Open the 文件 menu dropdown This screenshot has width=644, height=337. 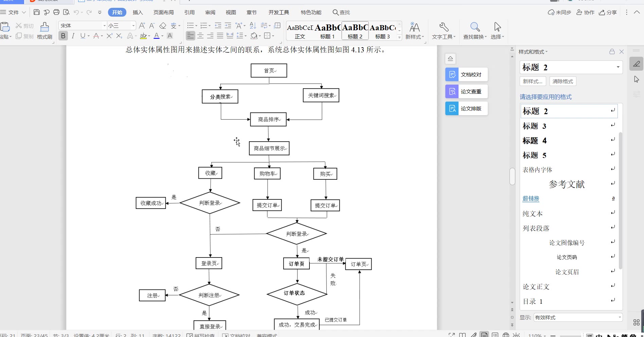[14, 12]
